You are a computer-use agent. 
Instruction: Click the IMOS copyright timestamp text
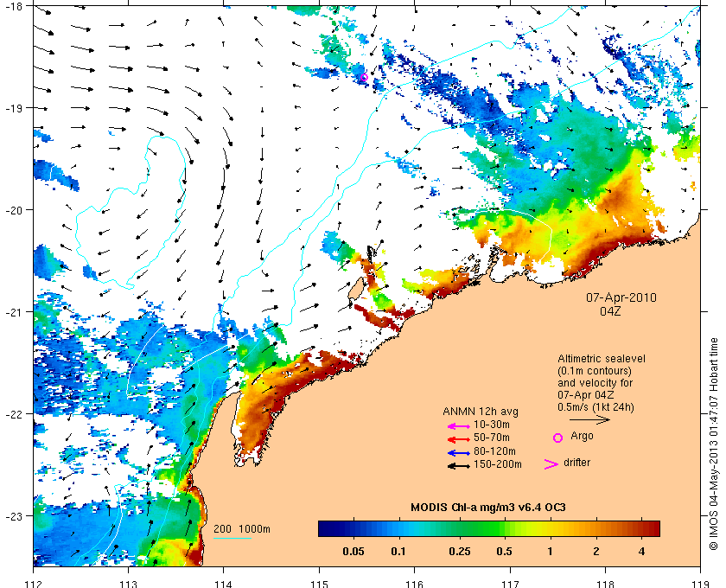pyautogui.click(x=714, y=444)
